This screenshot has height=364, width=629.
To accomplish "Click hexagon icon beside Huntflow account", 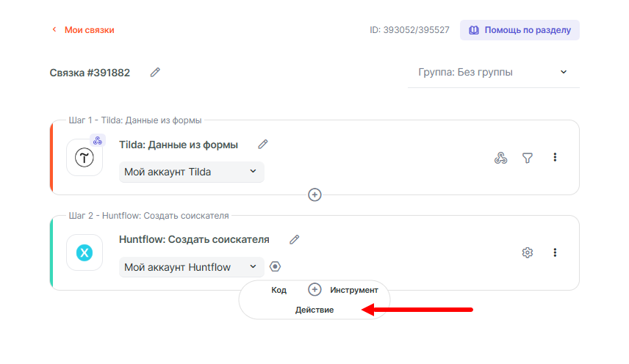I will 275,266.
